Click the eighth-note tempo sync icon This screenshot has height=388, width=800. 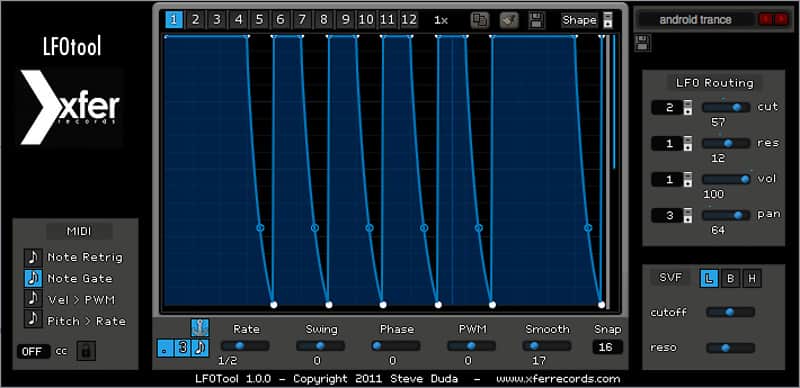click(x=200, y=348)
